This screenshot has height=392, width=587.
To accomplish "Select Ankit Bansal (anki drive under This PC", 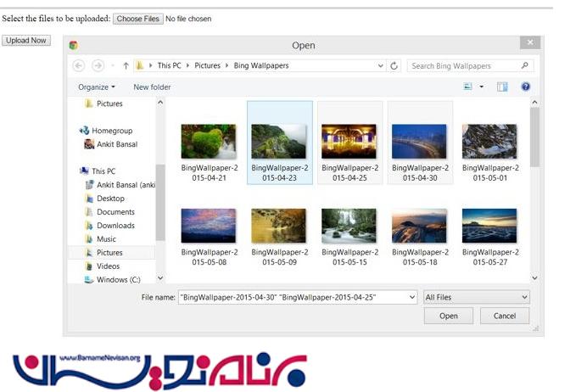I will (x=120, y=185).
